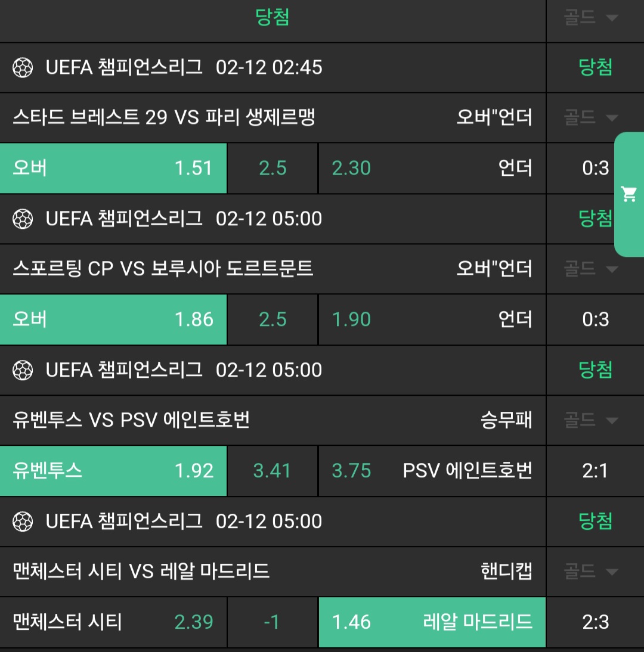644x652 pixels.
Task: Click soccer ball icon for 02-12 02:45 match
Action: 23,67
